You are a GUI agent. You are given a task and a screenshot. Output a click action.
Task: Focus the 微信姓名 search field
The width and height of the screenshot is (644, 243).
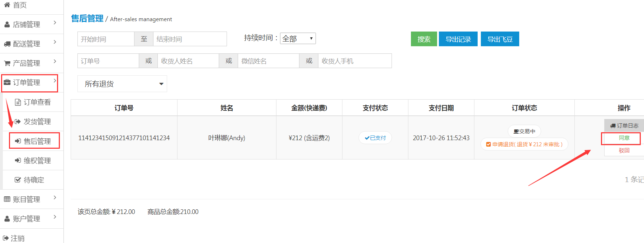tap(269, 61)
